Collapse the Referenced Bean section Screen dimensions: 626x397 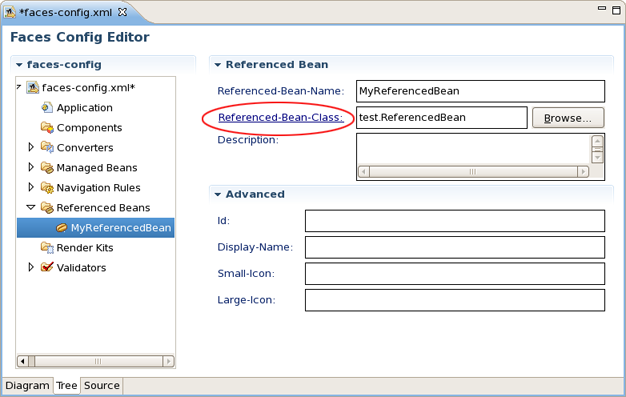[218, 65]
